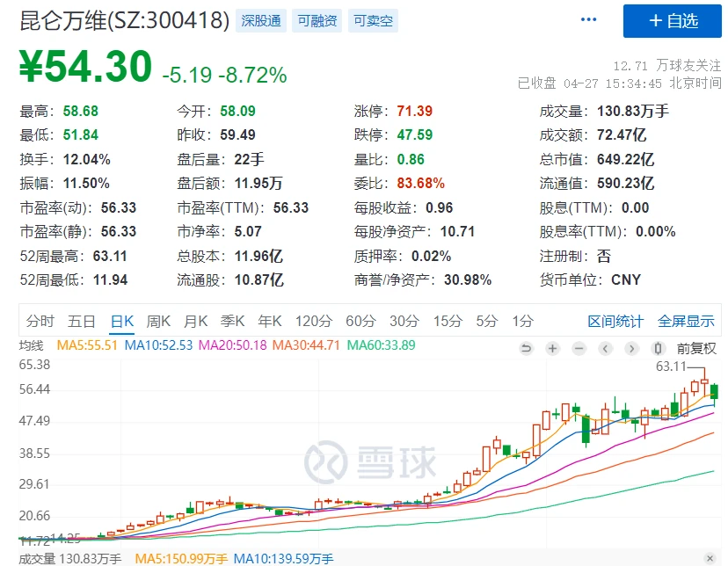
Task: Switch to the 60分 chart period
Action: [360, 321]
